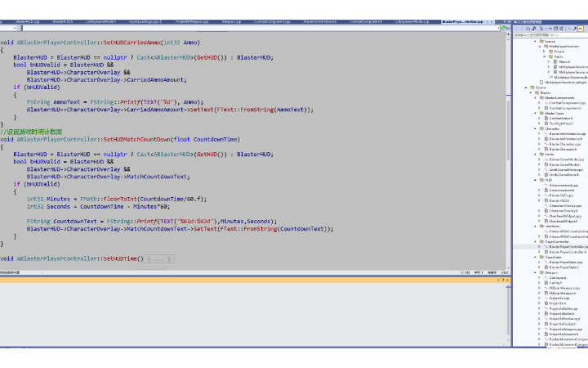This screenshot has width=588, height=368.
Task: Open BlasterPlayerState.cpp in tree
Action: point(566,263)
